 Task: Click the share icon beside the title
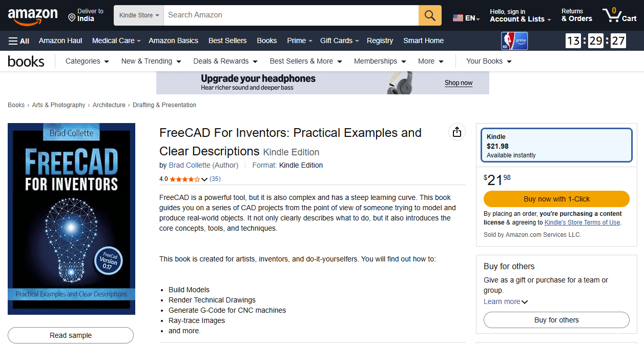click(457, 132)
